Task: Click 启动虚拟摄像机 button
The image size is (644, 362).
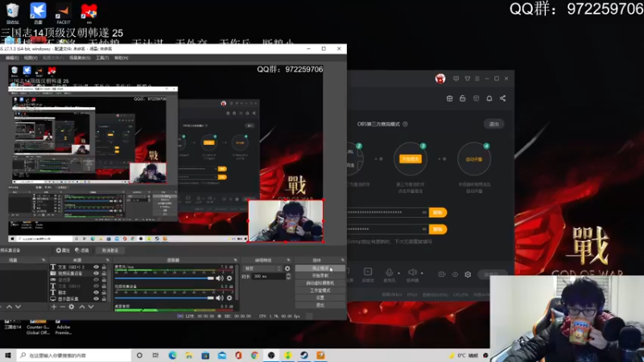Action: pyautogui.click(x=320, y=283)
